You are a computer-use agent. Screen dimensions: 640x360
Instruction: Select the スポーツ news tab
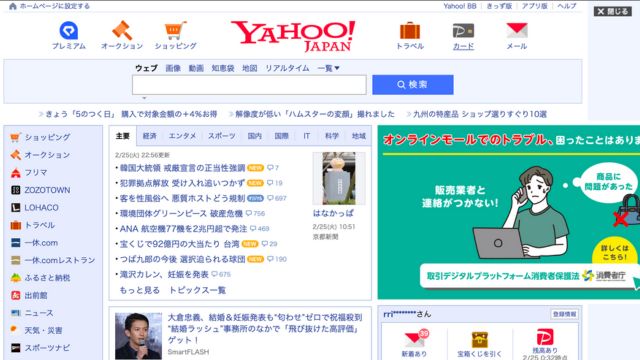pyautogui.click(x=222, y=136)
